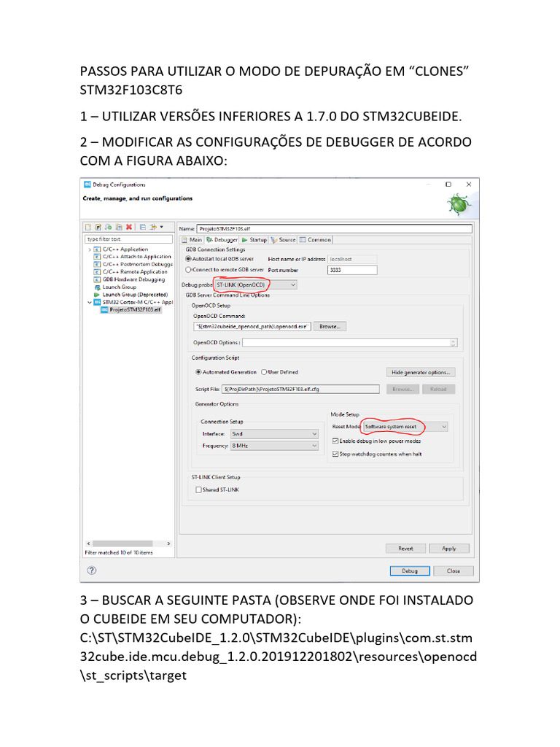Click the Launch Group icon
This screenshot has width=560, height=747.
pos(97,287)
